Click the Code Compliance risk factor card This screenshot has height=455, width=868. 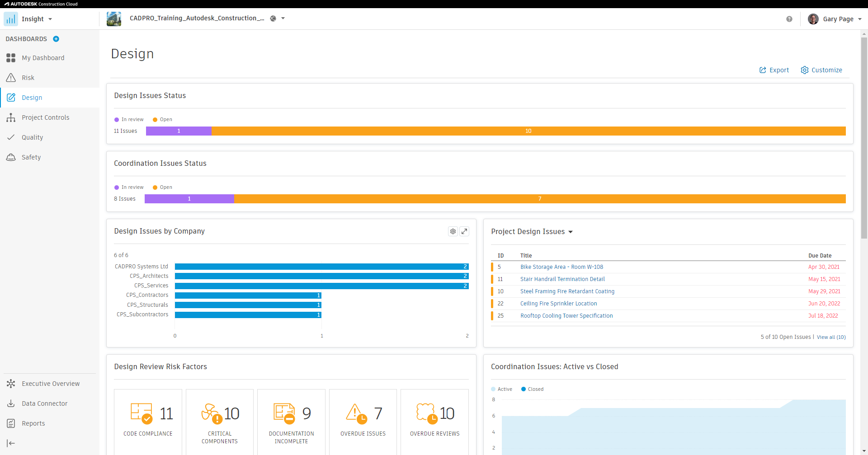(x=148, y=422)
